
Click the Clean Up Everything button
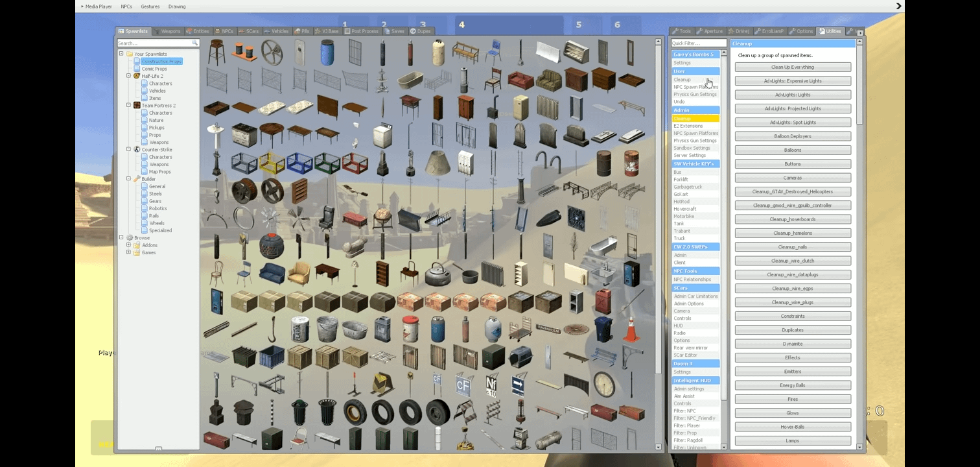click(793, 67)
